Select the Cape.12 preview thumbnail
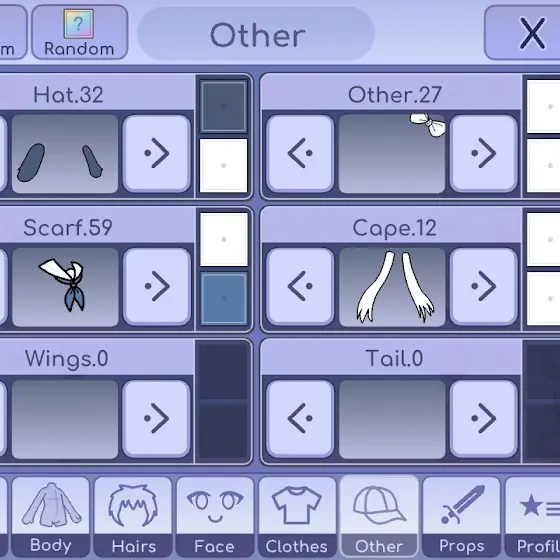 [x=392, y=287]
